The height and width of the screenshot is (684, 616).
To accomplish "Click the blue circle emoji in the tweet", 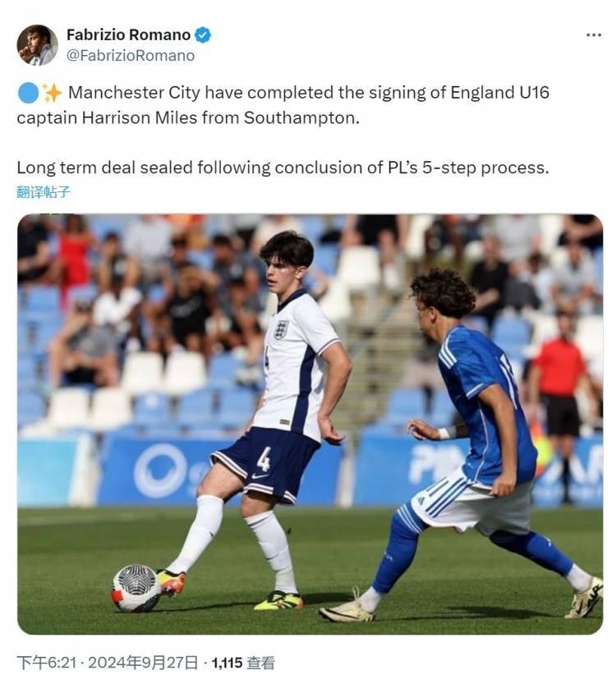I will [27, 93].
